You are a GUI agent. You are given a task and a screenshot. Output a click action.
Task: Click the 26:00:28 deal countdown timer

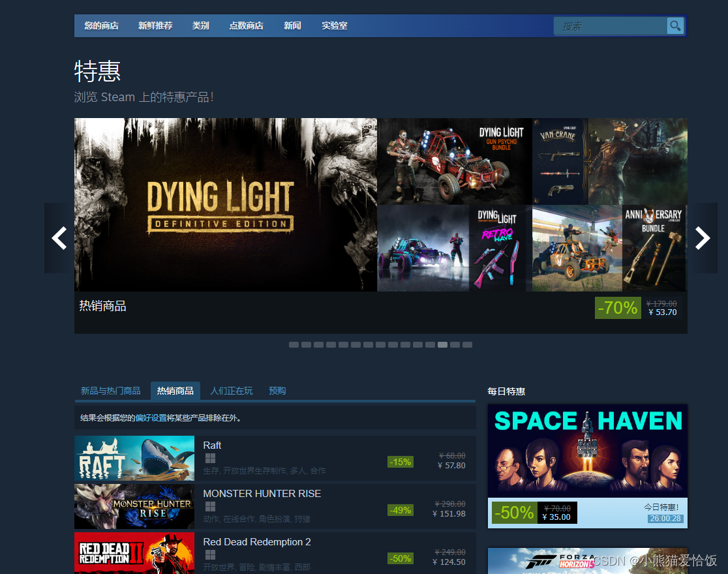665,519
